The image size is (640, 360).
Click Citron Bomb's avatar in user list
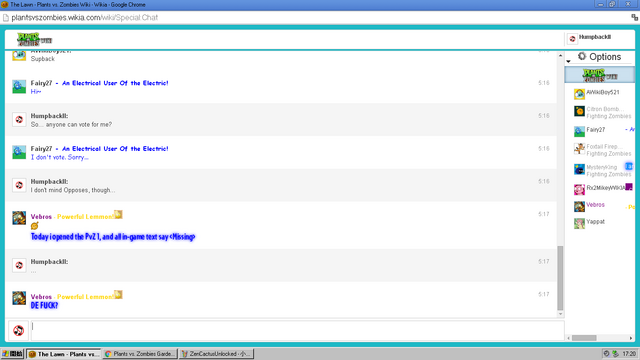[579, 111]
